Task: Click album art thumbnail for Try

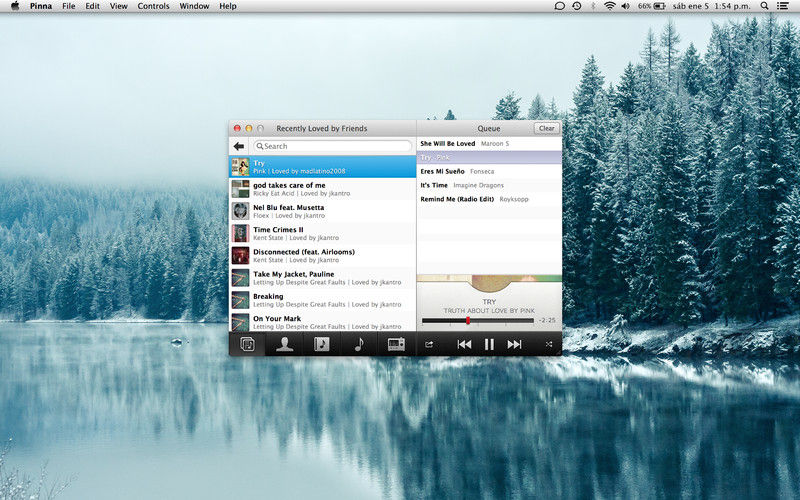Action: click(x=240, y=167)
